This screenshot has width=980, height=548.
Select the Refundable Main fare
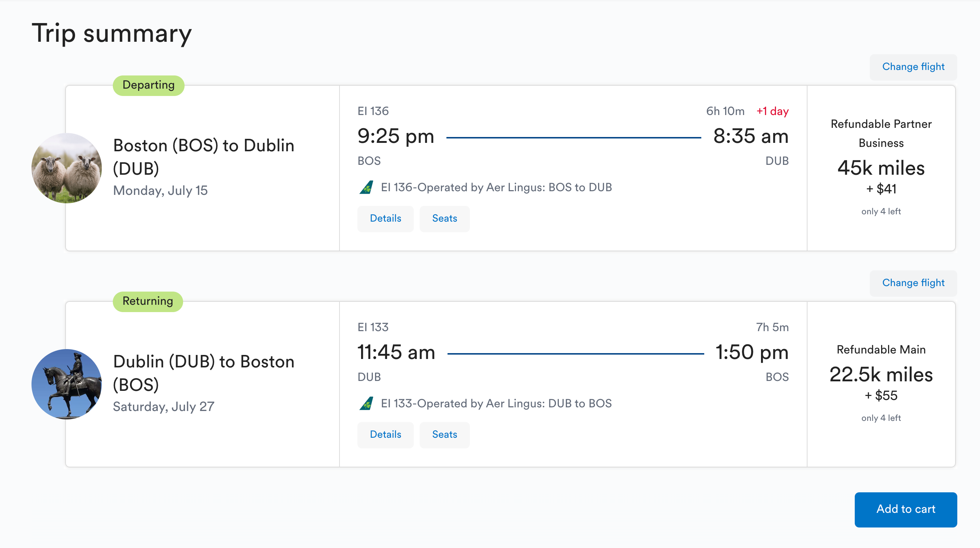click(881, 375)
